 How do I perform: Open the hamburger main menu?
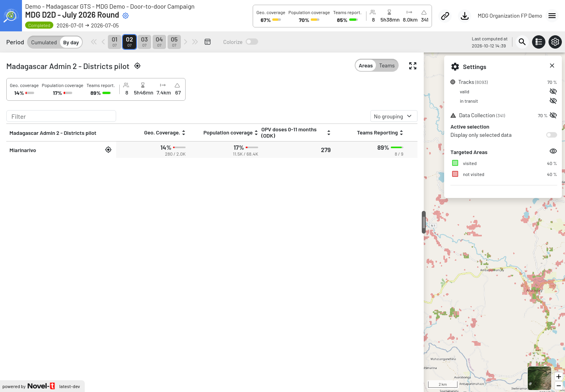552,16
